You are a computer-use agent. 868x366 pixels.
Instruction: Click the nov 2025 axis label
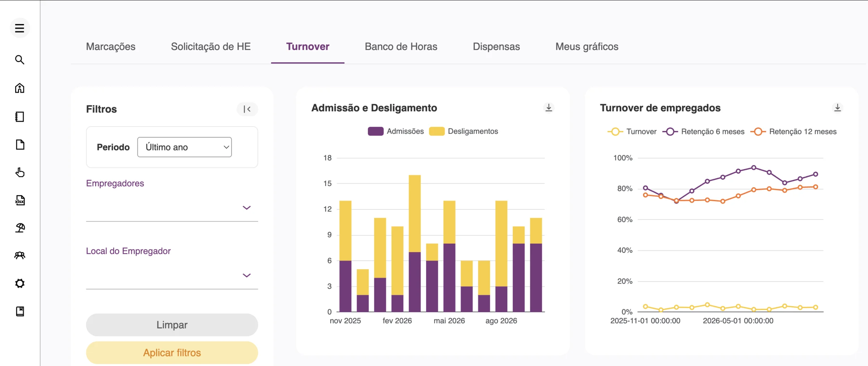pyautogui.click(x=345, y=321)
